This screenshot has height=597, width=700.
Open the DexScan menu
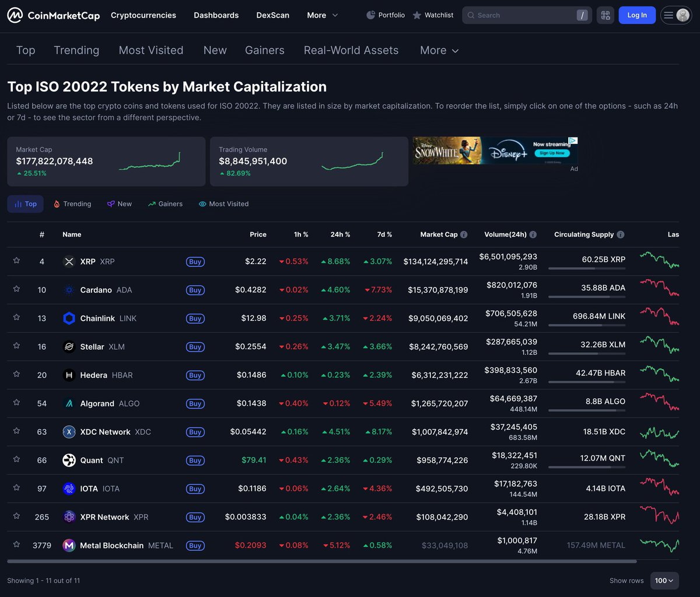pos(273,15)
